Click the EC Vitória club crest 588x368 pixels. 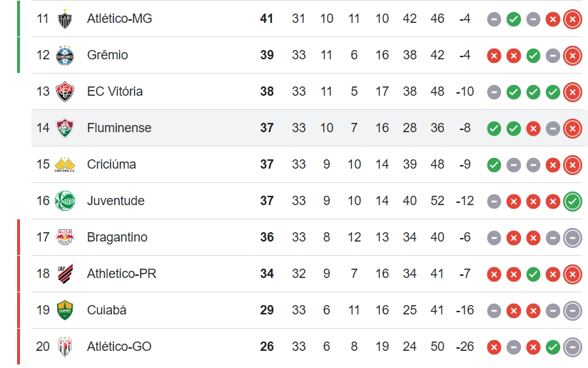[x=65, y=91]
